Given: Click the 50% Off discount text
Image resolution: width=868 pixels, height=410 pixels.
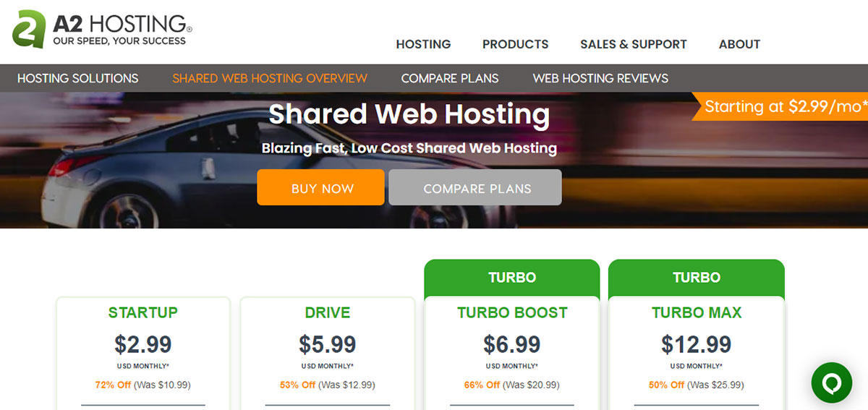Looking at the screenshot, I should 666,385.
